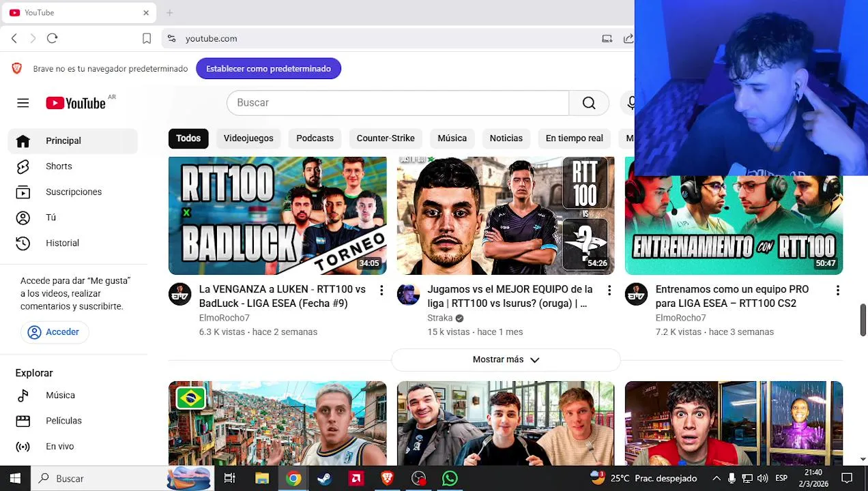The width and height of the screenshot is (868, 491).
Task: Open the La VENGANZA a LUKEN video title
Action: (282, 297)
